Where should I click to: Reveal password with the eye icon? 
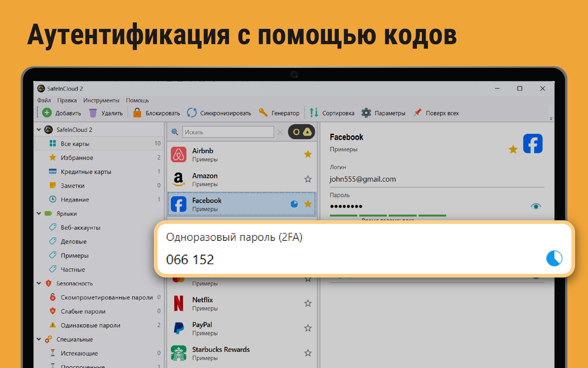(x=535, y=206)
